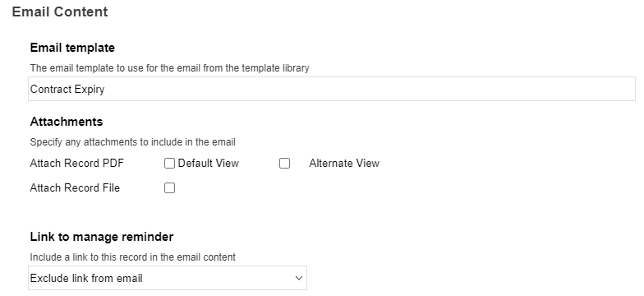Click the Default View label text
The height and width of the screenshot is (296, 644).
coord(209,163)
